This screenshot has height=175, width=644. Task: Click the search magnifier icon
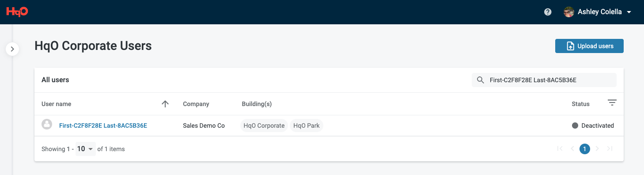[x=481, y=80]
